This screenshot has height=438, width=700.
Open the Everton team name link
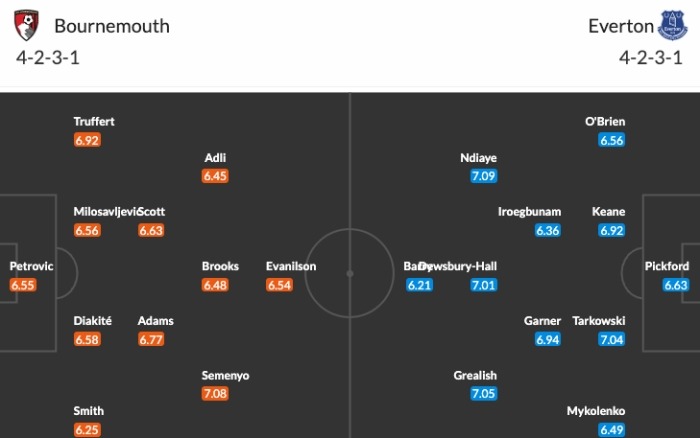tap(619, 26)
